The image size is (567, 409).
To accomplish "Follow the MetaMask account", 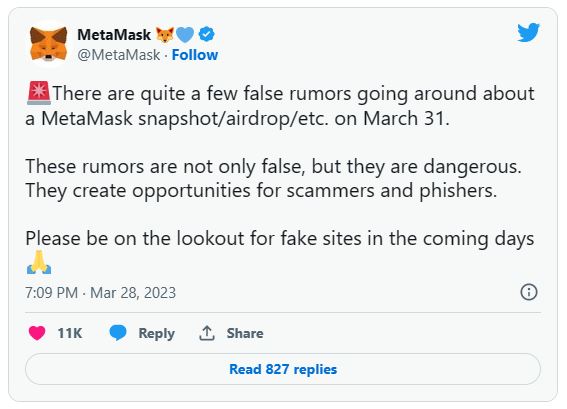I will point(195,55).
